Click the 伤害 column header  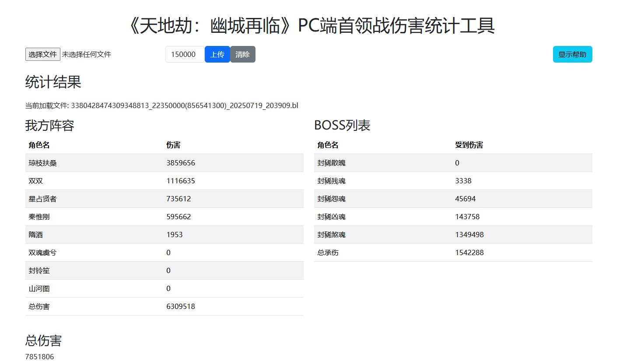point(173,145)
